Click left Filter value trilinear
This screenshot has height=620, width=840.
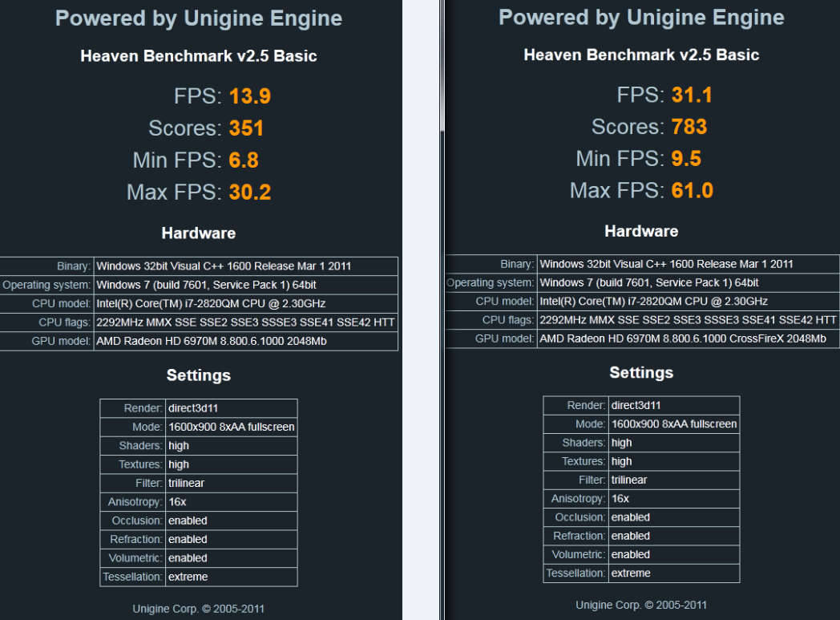pyautogui.click(x=232, y=484)
